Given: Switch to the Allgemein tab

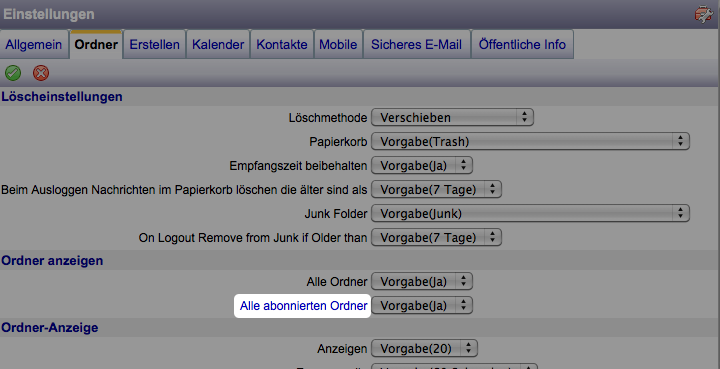Looking at the screenshot, I should click(34, 45).
